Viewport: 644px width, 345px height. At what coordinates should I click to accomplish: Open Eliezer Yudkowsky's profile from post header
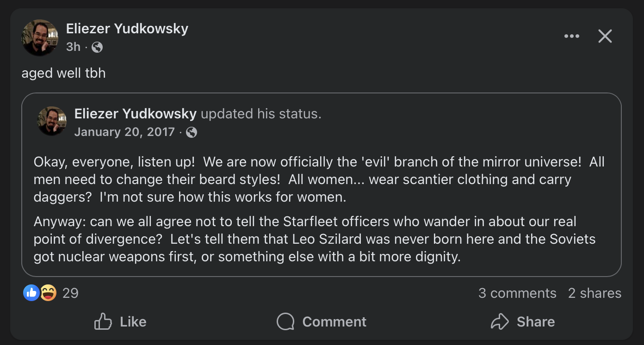127,29
